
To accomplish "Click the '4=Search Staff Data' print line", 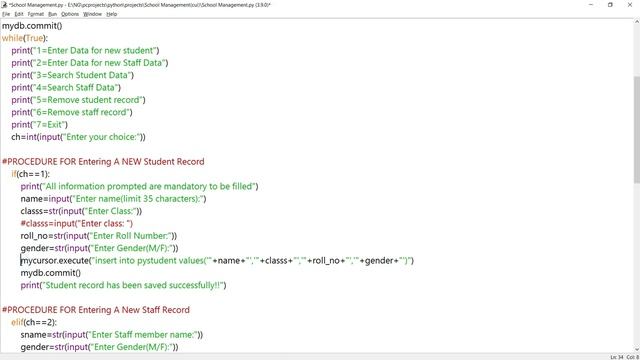I will 66,87.
